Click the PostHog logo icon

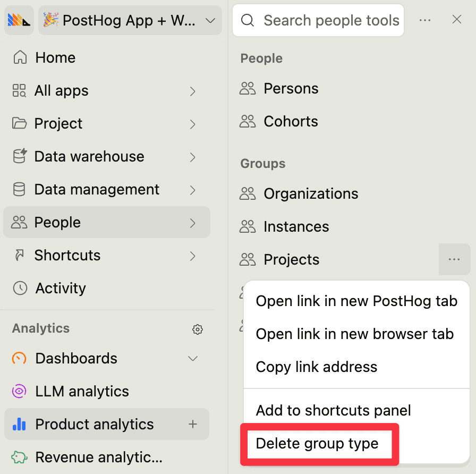18,19
